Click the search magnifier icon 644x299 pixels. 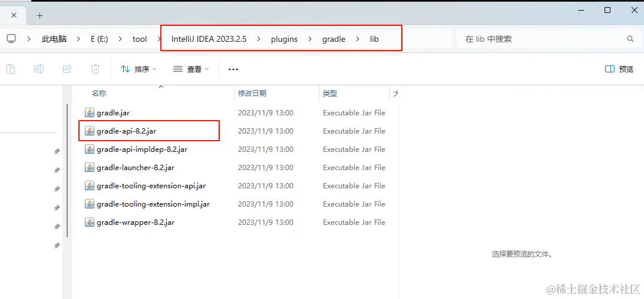pyautogui.click(x=630, y=39)
